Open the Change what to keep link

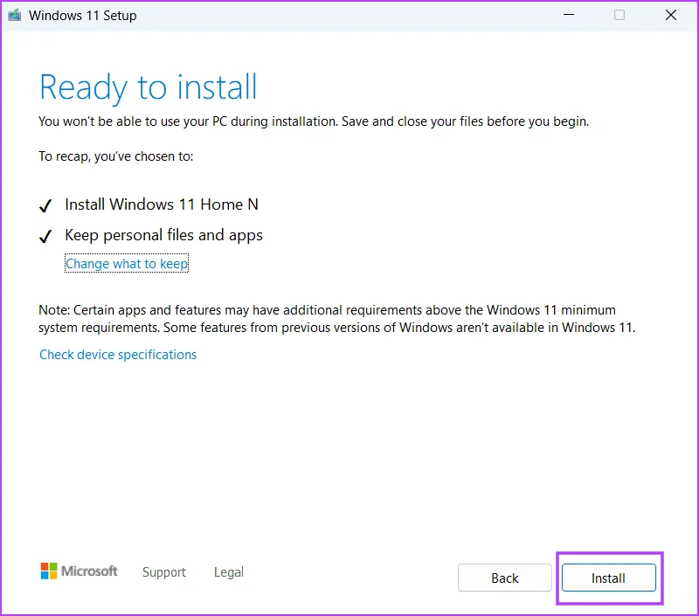[x=127, y=263]
